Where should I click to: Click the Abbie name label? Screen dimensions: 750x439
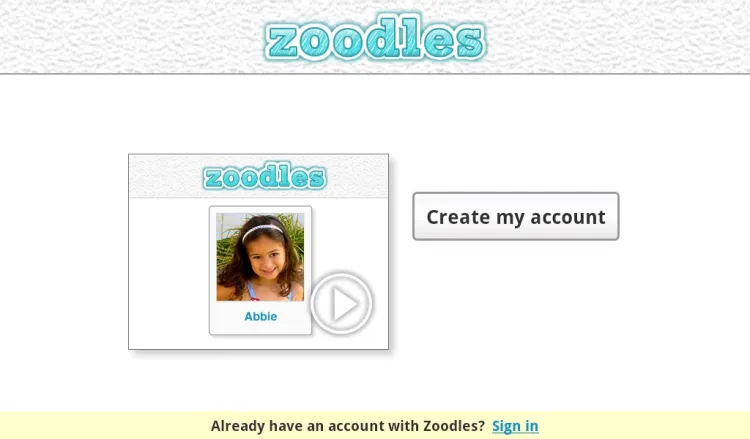tap(261, 317)
